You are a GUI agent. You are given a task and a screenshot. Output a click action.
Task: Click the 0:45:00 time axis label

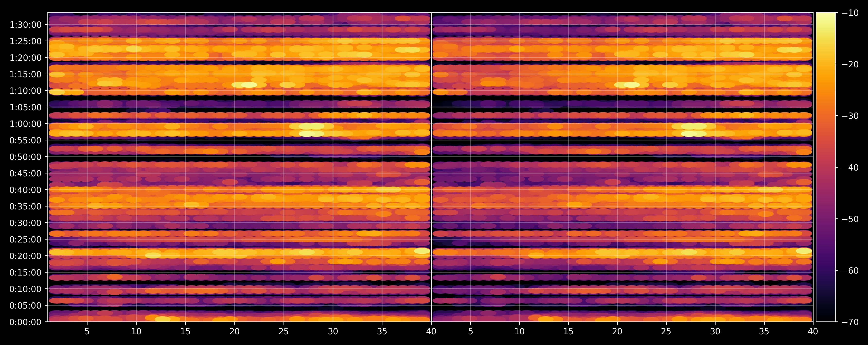[26, 173]
